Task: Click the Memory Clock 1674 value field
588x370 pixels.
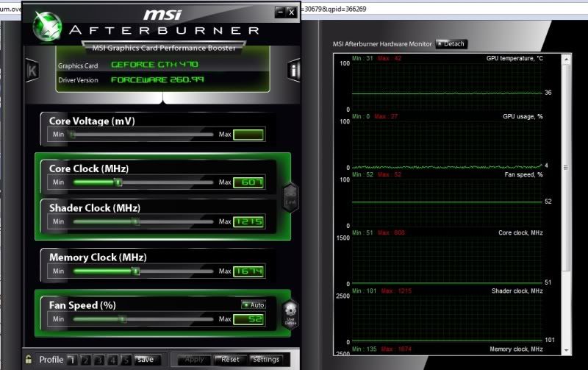Action: (x=248, y=271)
